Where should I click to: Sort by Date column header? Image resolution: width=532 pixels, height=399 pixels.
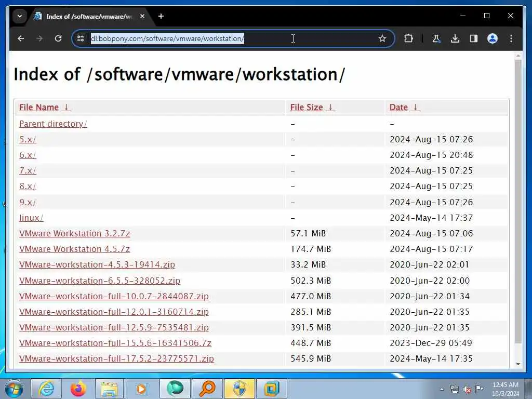click(x=398, y=107)
